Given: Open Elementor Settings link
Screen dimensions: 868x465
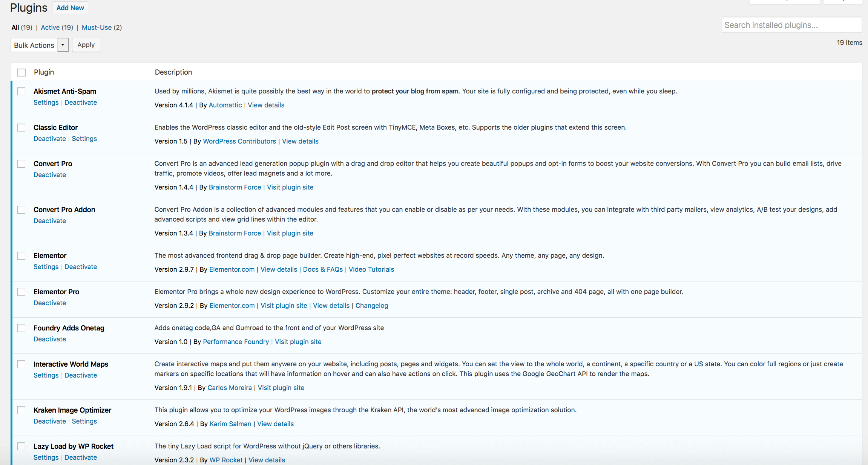Looking at the screenshot, I should (46, 267).
